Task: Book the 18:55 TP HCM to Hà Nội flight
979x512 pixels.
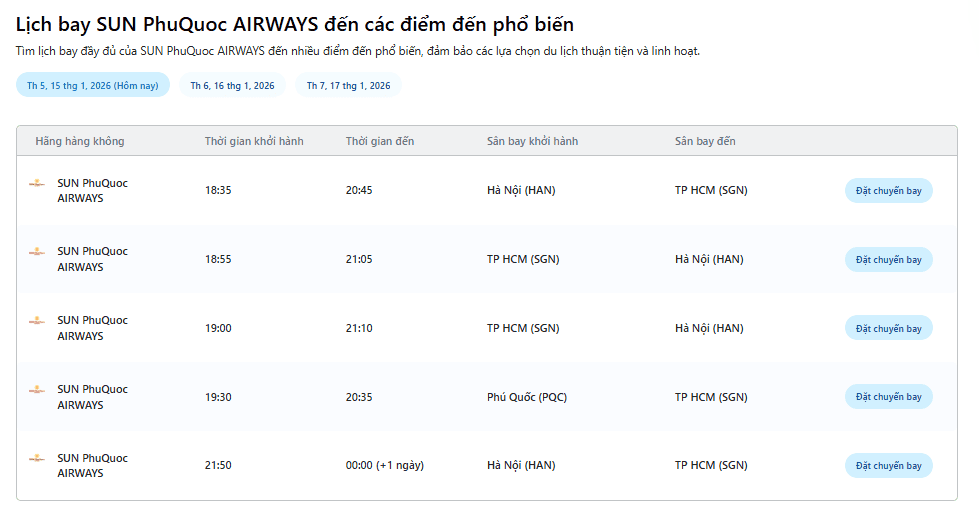Action: click(888, 260)
